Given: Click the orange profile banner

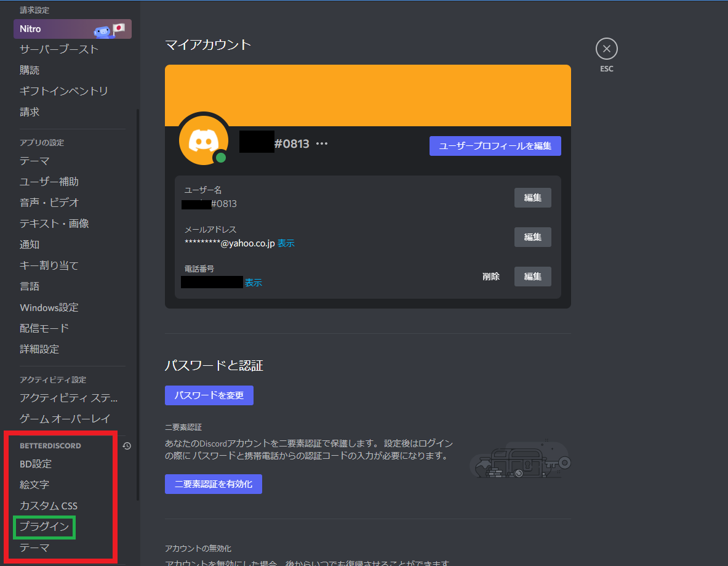Looking at the screenshot, I should (368, 95).
